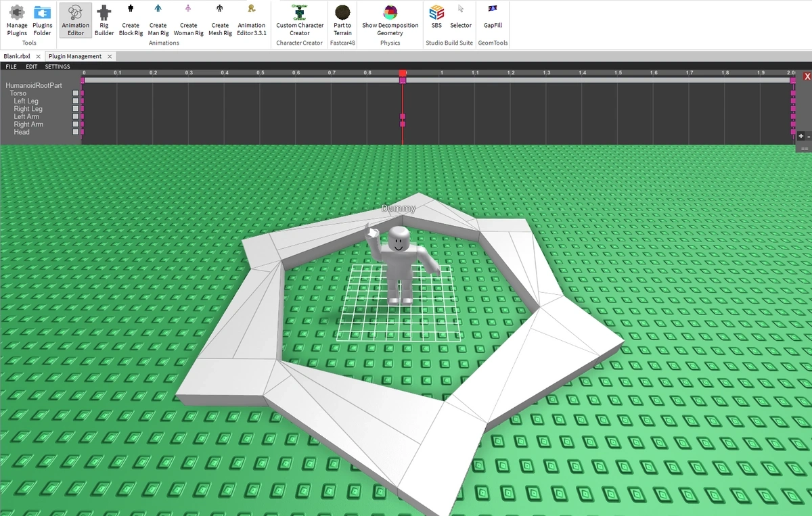Open the FILE menu in animation editor
The height and width of the screenshot is (516, 812).
12,67
